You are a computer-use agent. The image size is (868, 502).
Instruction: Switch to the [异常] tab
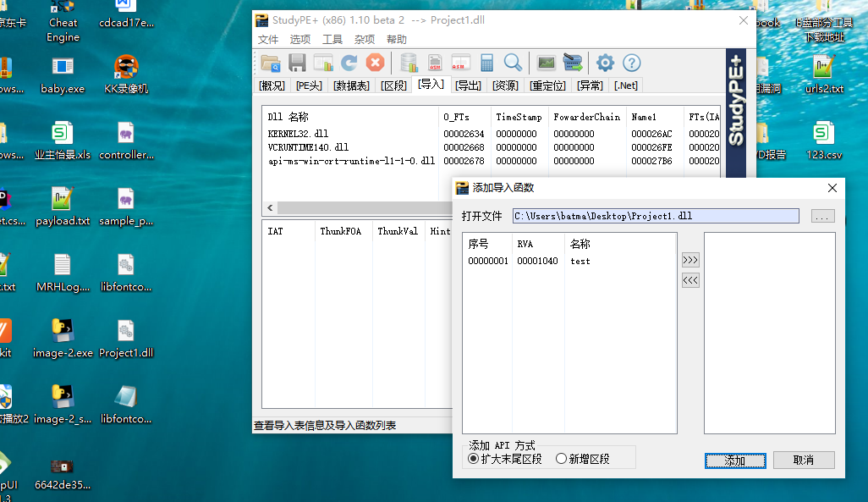click(590, 86)
